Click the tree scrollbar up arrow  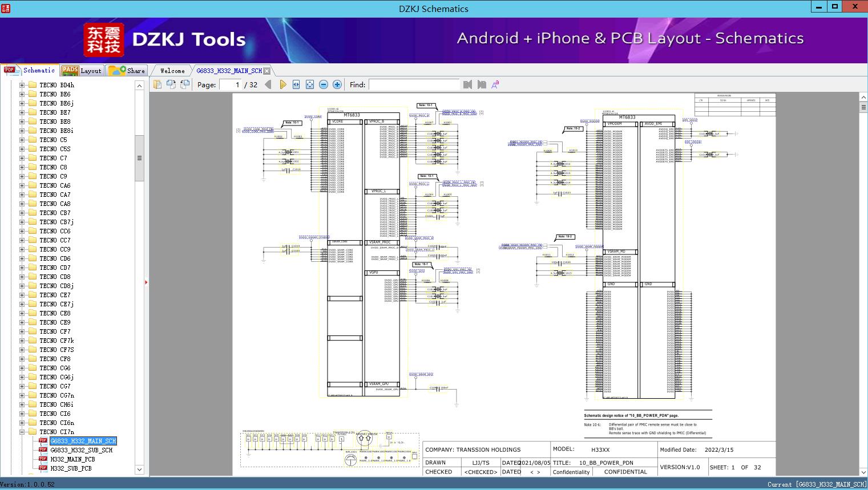(139, 85)
